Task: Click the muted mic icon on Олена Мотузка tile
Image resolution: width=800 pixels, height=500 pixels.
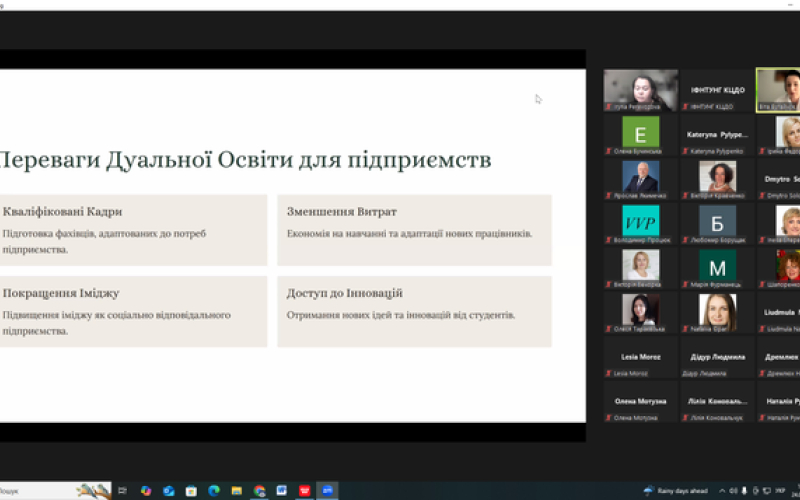Action: pos(608,418)
